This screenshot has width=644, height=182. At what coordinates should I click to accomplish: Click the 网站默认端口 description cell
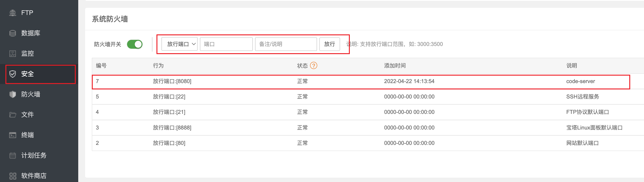coord(582,143)
